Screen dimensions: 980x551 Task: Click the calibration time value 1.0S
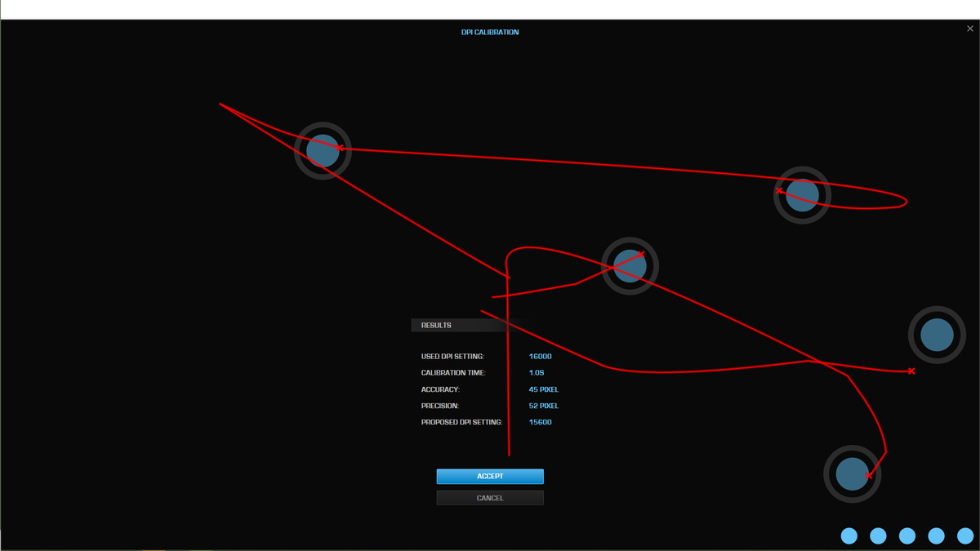537,373
